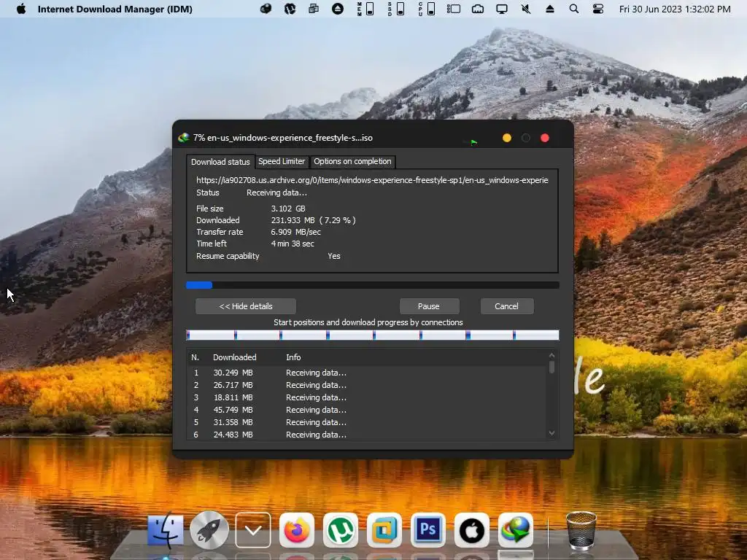Image resolution: width=747 pixels, height=560 pixels.
Task: Click the Transfer rate value 6.909 MB/sec
Action: click(x=296, y=232)
